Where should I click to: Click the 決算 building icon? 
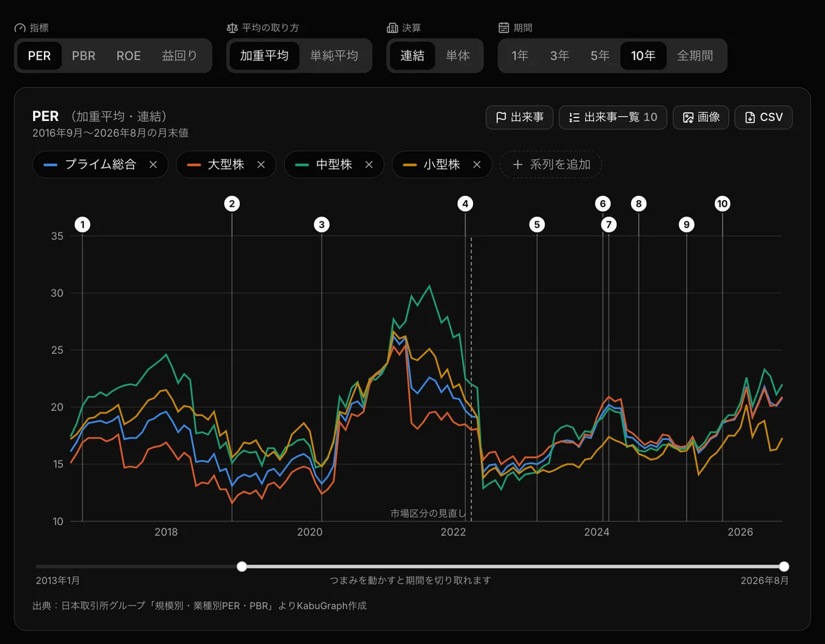(x=392, y=28)
